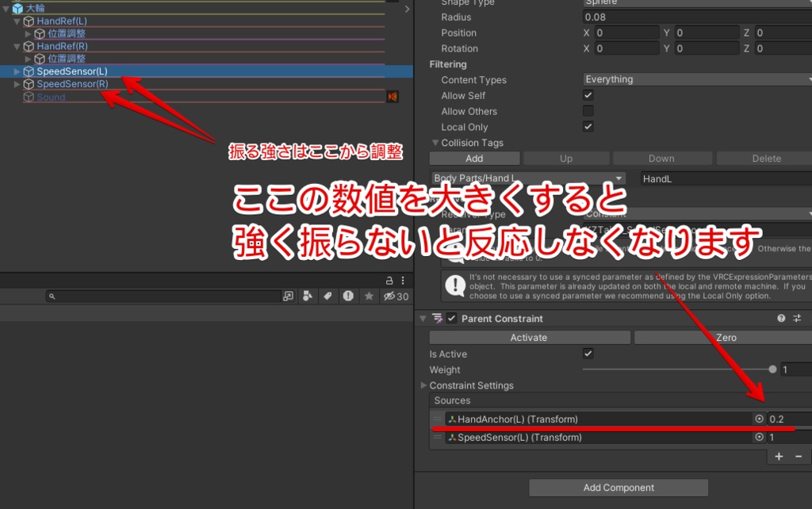Viewport: 812px width, 509px height.
Task: Open object picker for SpeedSensor(L) source
Action: 759,437
